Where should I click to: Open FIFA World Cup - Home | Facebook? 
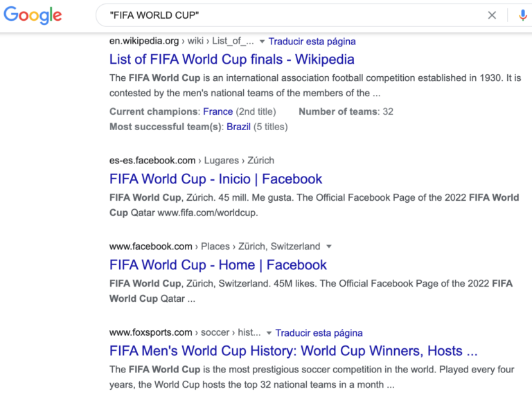[218, 265]
